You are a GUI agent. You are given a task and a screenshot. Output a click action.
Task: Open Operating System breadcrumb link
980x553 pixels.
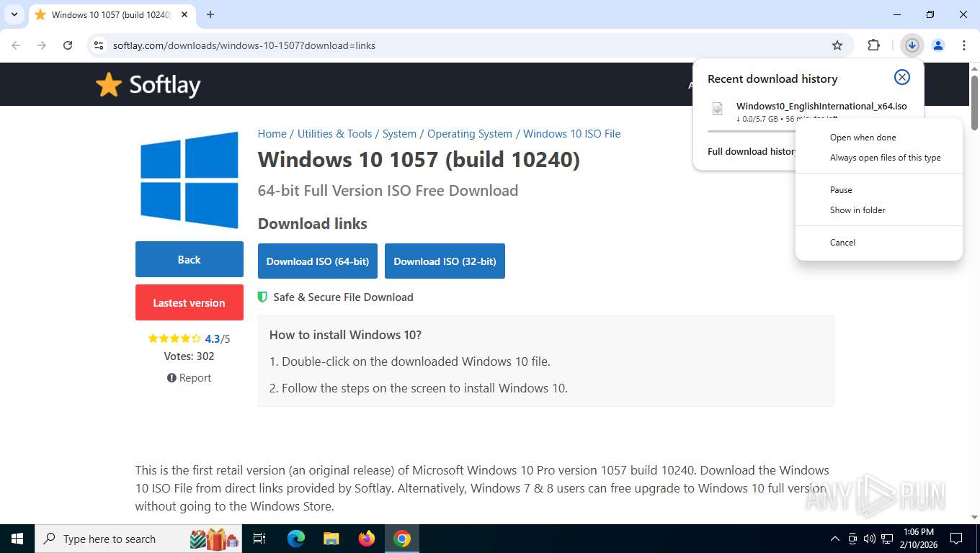[470, 134]
